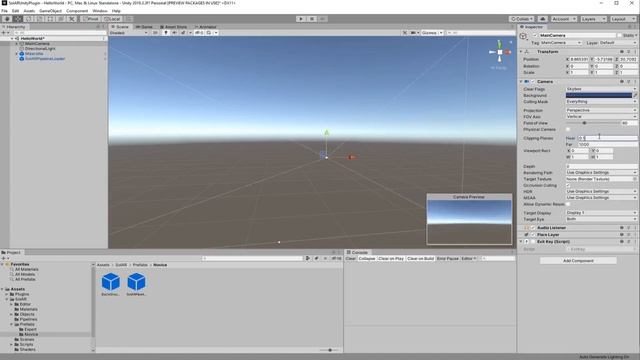Click search by label icon in Project

[316, 258]
